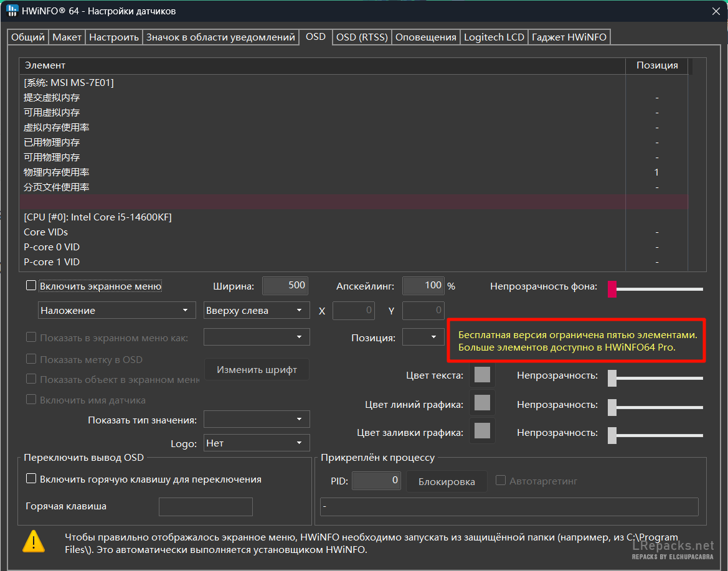Open the Logitech LCD tab
This screenshot has height=571, width=728.
494,37
